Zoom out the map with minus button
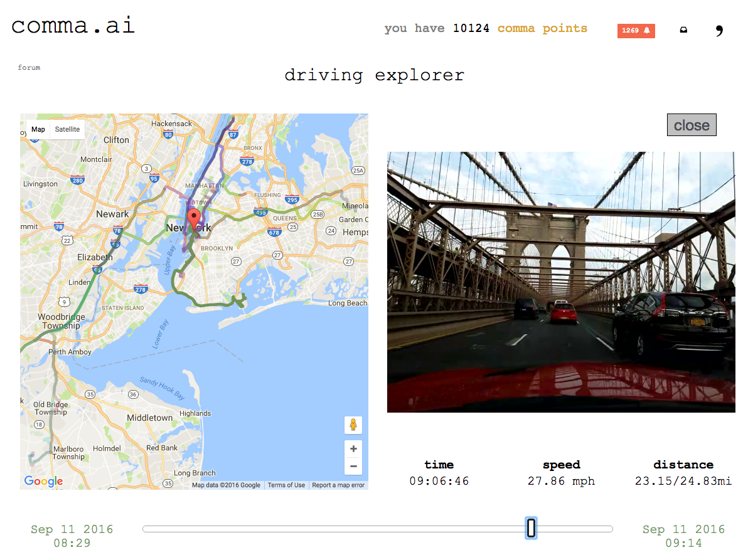Screen dimensions: 748x560 353,466
